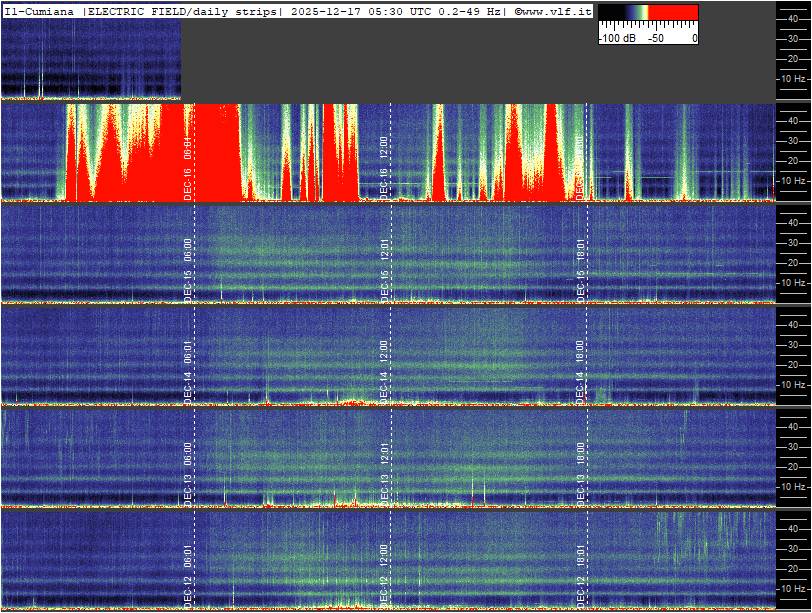
Task: Select the I1-Cumiana station title text
Action: pos(40,11)
